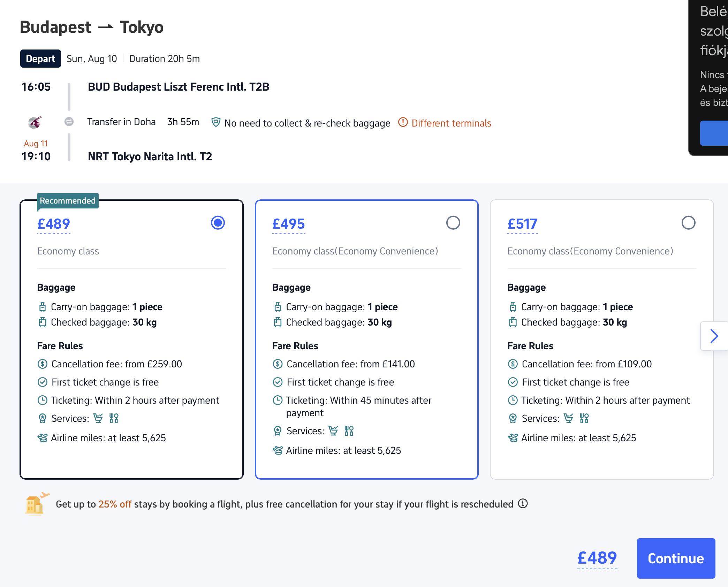Viewport: 728px width, 587px height.
Task: Click 'Cancellation fee: from £141.00' text
Action: coord(351,364)
